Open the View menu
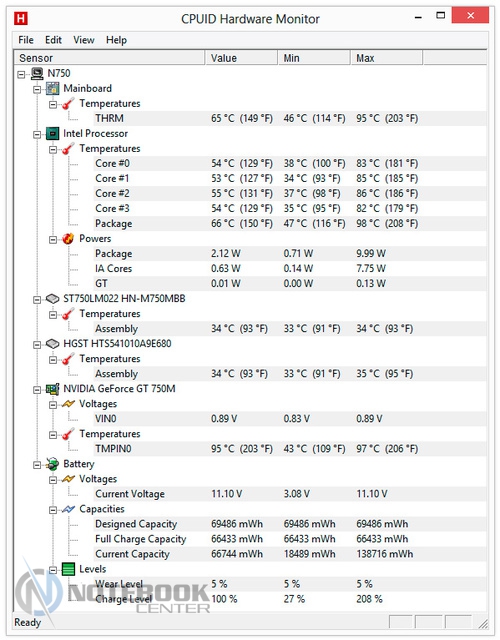The height and width of the screenshot is (640, 500). [x=84, y=40]
